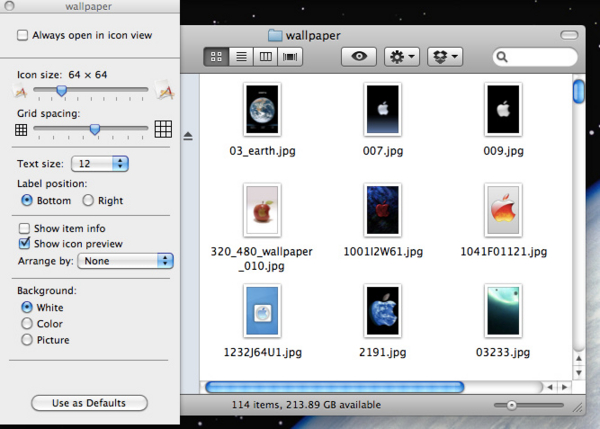600x429 pixels.
Task: Click the vertical scrollbar thumb
Action: (579, 91)
